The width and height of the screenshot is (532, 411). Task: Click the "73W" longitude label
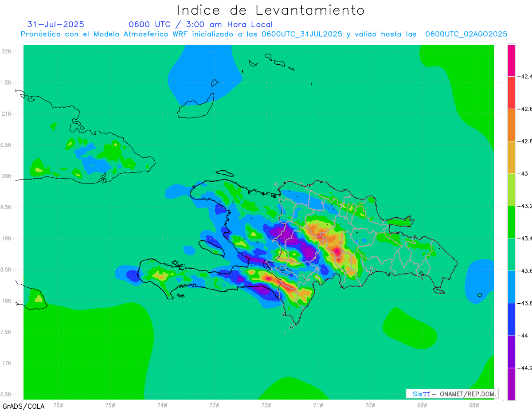214,405
